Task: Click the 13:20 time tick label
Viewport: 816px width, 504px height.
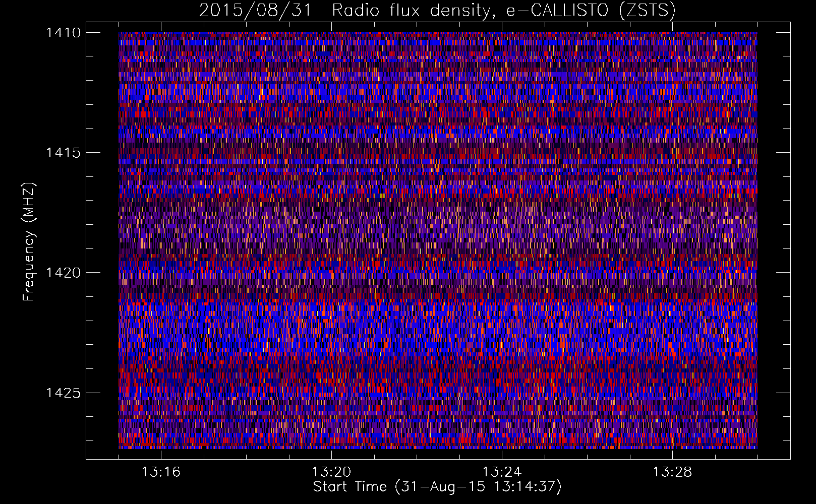Action: 331,472
